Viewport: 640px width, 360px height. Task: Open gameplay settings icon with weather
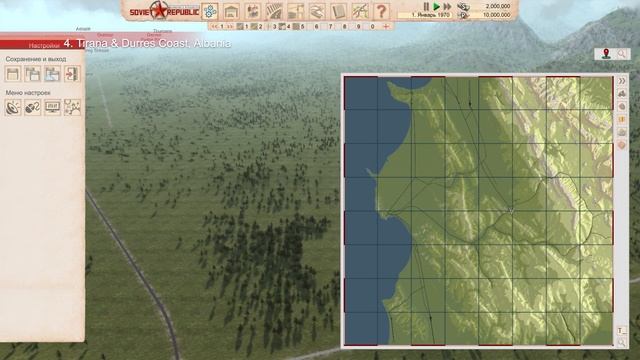pos(72,108)
